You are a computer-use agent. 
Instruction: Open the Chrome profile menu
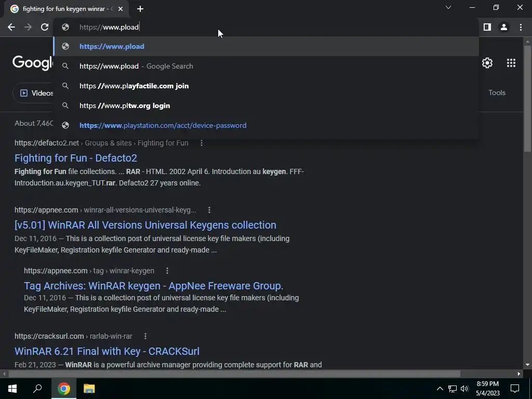[x=504, y=27]
